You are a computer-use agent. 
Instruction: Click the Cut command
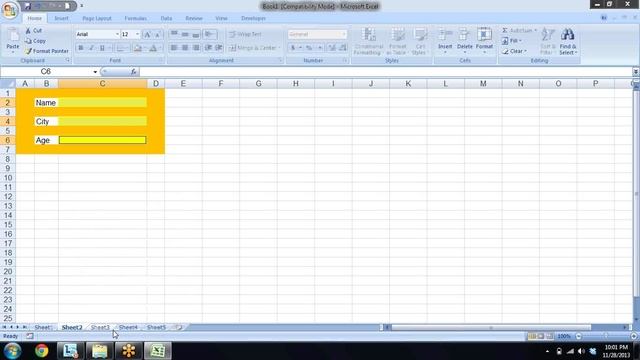click(33, 31)
